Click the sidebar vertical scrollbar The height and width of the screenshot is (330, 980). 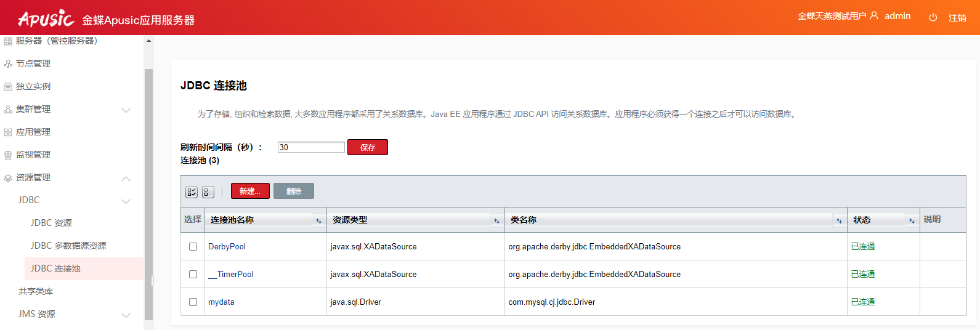[x=148, y=185]
